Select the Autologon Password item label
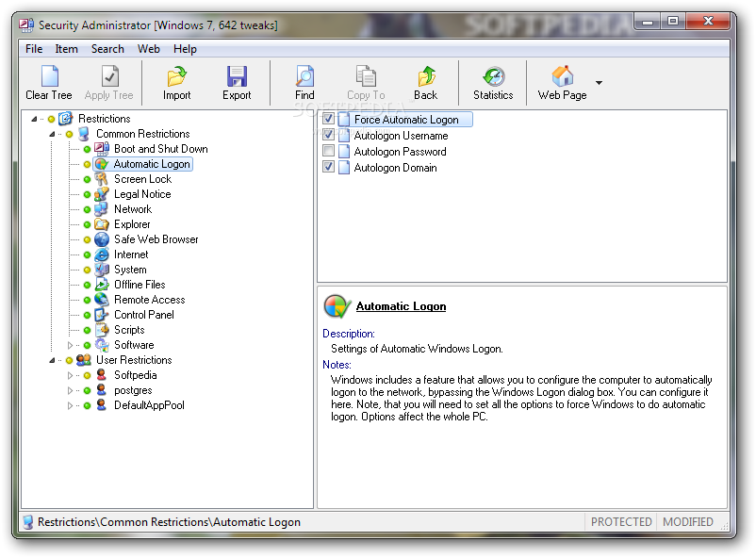 [401, 152]
